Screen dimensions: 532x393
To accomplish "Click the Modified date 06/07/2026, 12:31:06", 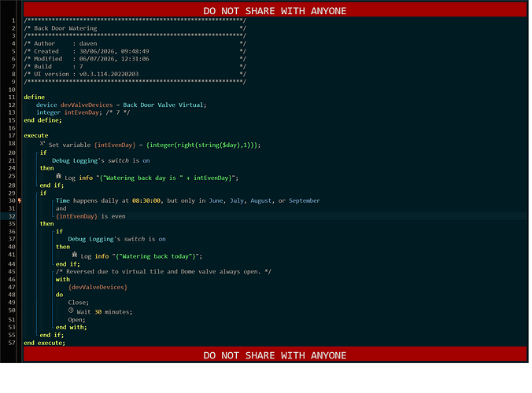I will click(x=114, y=59).
